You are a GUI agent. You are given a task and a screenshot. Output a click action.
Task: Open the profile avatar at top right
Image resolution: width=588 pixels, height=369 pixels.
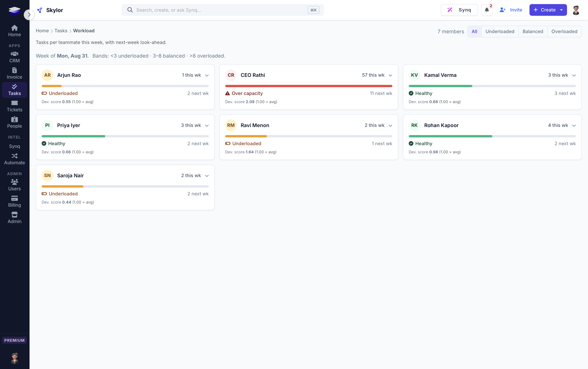[x=576, y=10]
